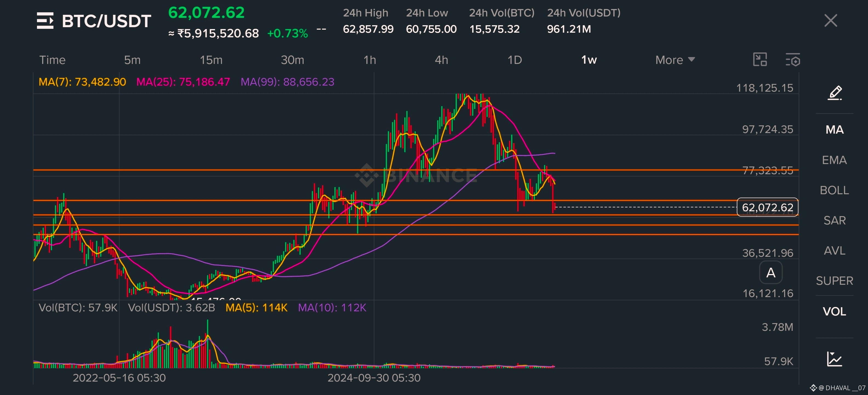Toggle the EMA indicator
The width and height of the screenshot is (868, 395).
click(x=834, y=160)
